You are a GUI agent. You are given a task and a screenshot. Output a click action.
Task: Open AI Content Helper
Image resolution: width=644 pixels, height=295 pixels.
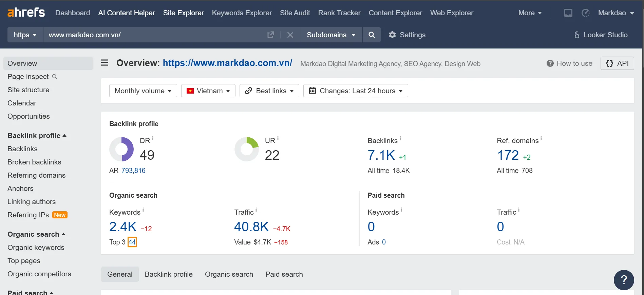pyautogui.click(x=127, y=13)
